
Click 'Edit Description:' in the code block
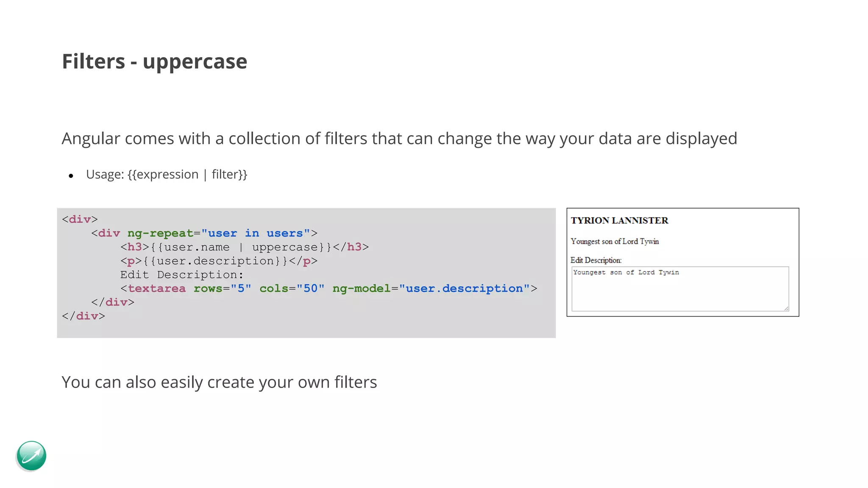[x=182, y=275]
